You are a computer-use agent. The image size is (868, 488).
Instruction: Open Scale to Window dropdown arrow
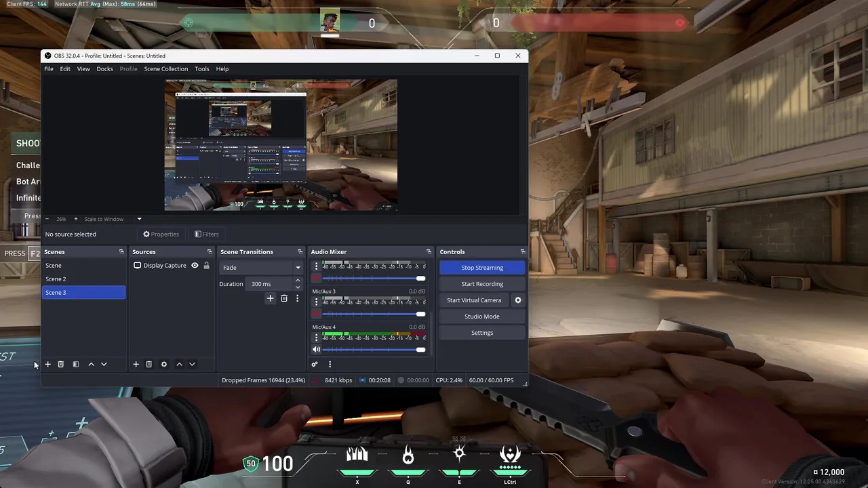[x=139, y=219]
